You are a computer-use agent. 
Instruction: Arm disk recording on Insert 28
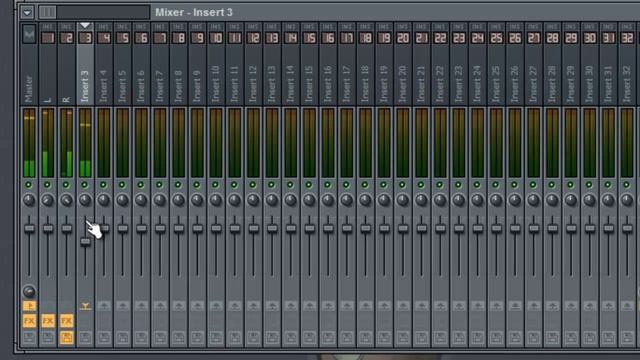tap(552, 337)
